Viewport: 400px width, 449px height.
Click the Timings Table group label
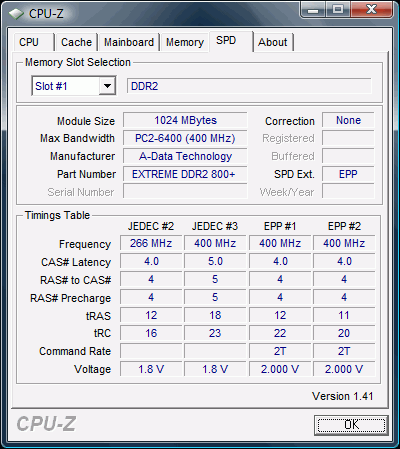(57, 215)
